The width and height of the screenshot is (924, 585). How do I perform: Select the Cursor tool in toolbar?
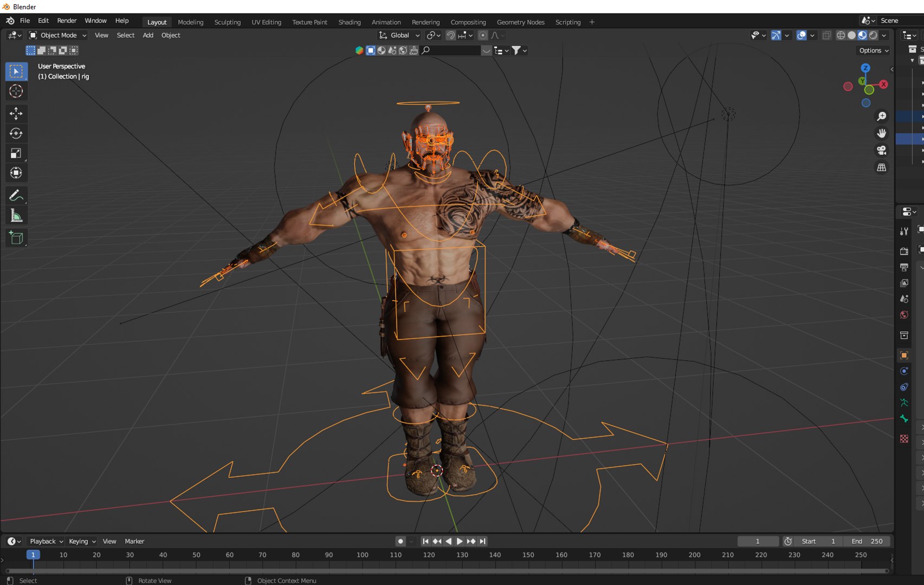[16, 91]
